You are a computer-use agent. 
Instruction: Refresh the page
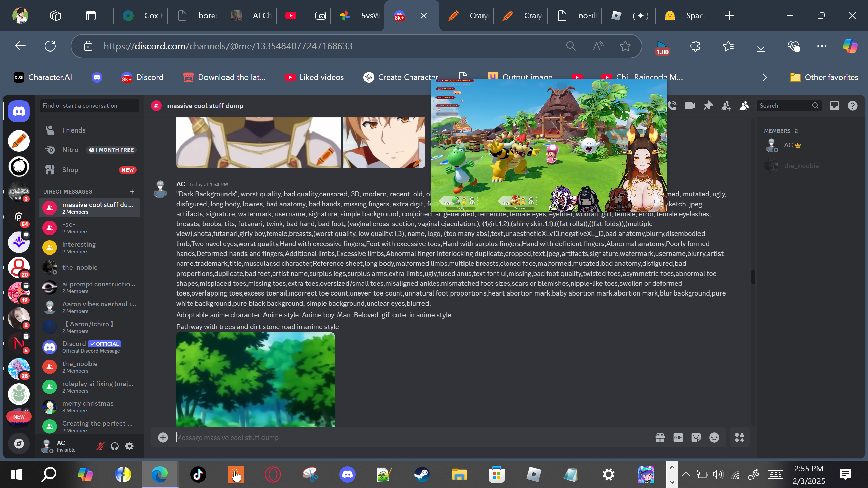tap(50, 46)
